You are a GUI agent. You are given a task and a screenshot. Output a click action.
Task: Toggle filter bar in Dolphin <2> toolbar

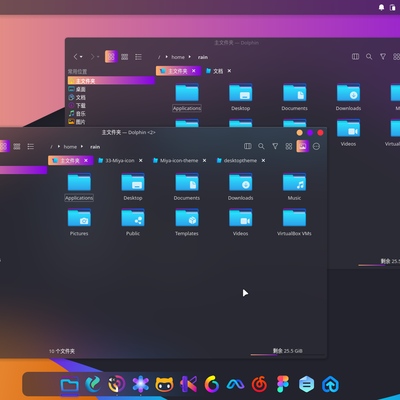(x=275, y=146)
